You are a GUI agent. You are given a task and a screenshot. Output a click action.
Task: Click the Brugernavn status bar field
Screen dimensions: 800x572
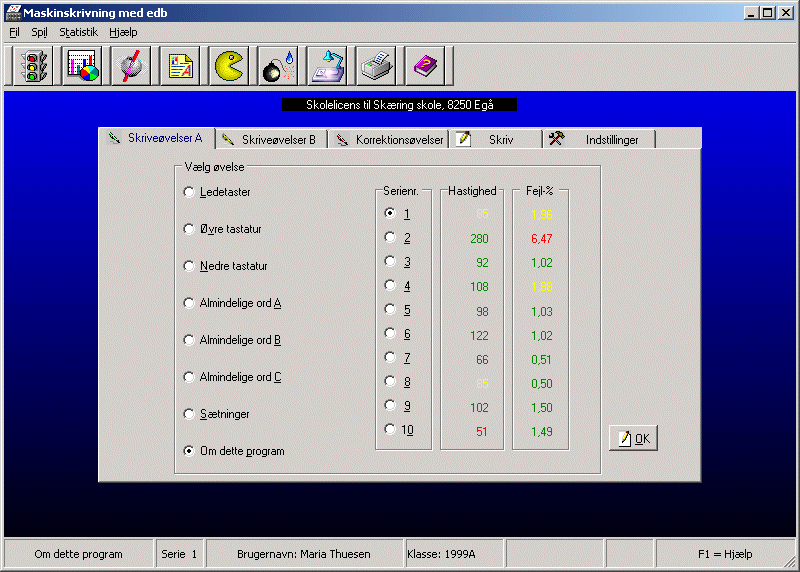tap(303, 554)
